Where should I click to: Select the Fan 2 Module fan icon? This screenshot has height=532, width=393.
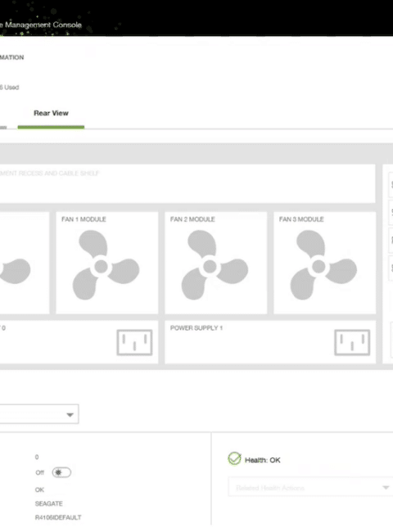[x=215, y=265]
